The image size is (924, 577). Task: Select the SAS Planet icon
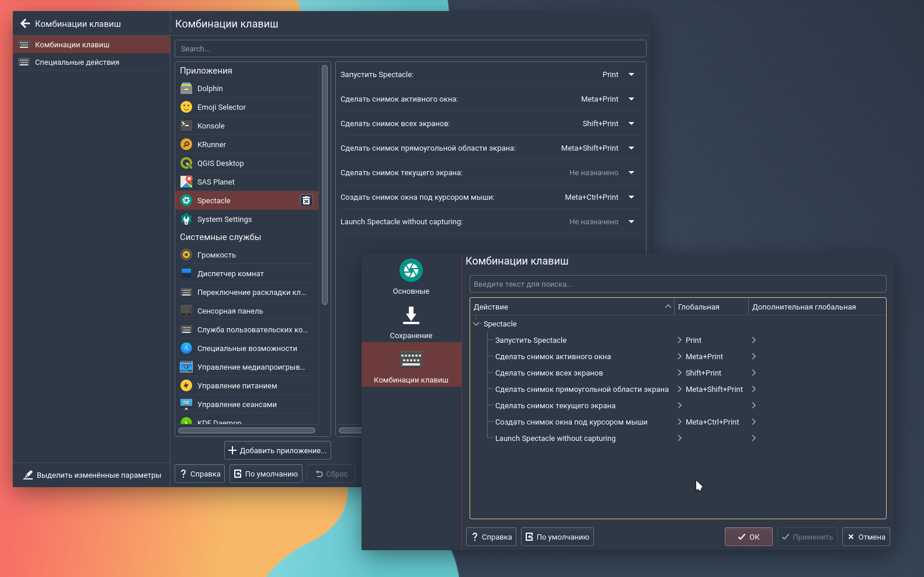pyautogui.click(x=186, y=182)
